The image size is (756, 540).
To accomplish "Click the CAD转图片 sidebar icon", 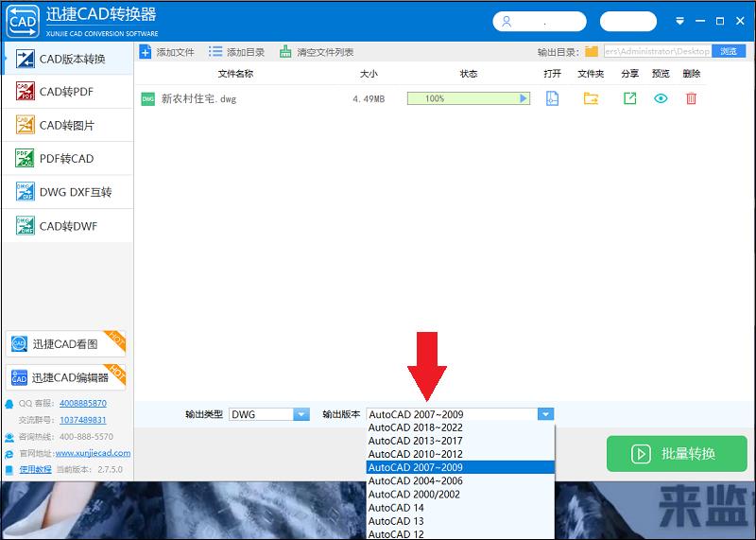I will pyautogui.click(x=26, y=125).
